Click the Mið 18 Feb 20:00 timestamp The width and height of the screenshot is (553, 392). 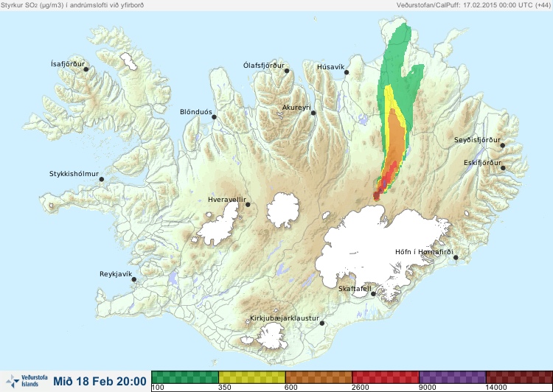tap(100, 381)
